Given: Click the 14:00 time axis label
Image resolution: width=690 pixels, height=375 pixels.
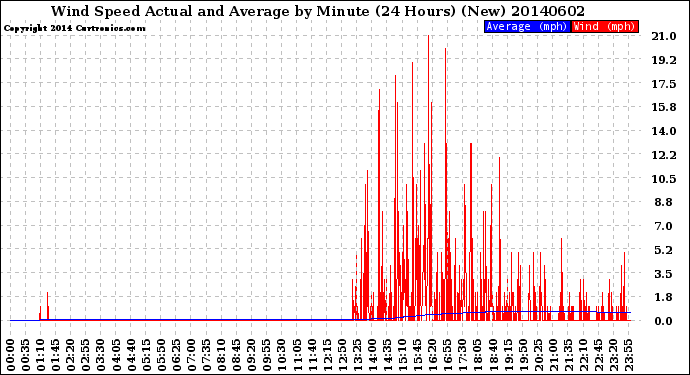Looking at the screenshot, I should (x=373, y=355).
